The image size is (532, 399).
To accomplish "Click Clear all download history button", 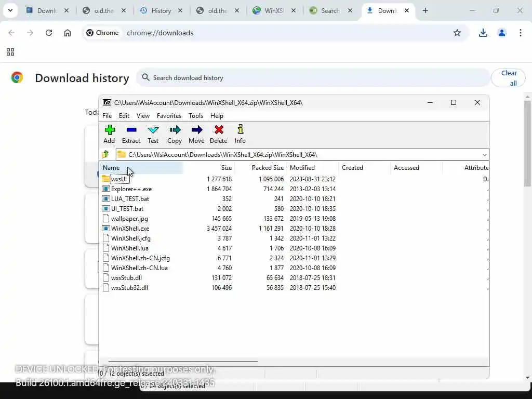I will pyautogui.click(x=508, y=78).
